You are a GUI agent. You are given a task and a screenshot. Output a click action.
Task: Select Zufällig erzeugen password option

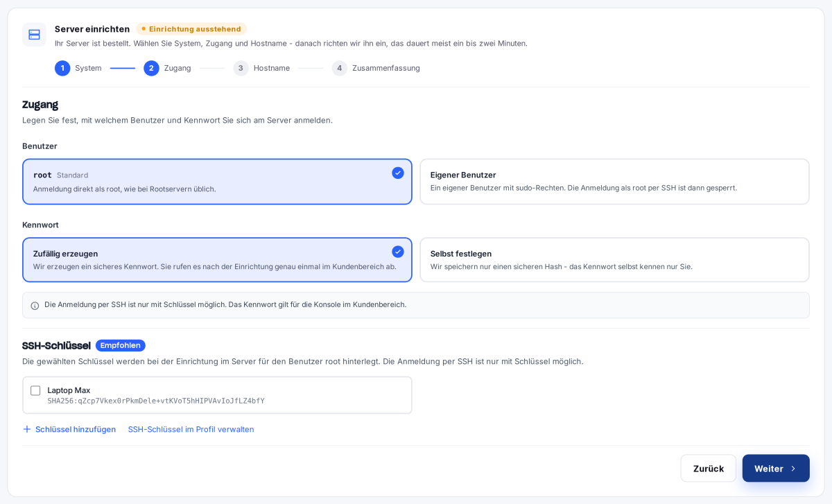217,260
